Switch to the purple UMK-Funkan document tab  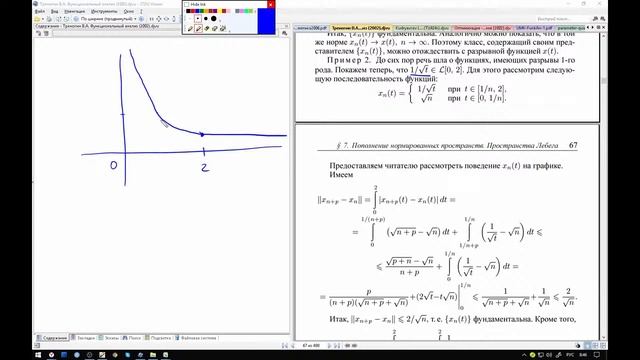click(534, 28)
